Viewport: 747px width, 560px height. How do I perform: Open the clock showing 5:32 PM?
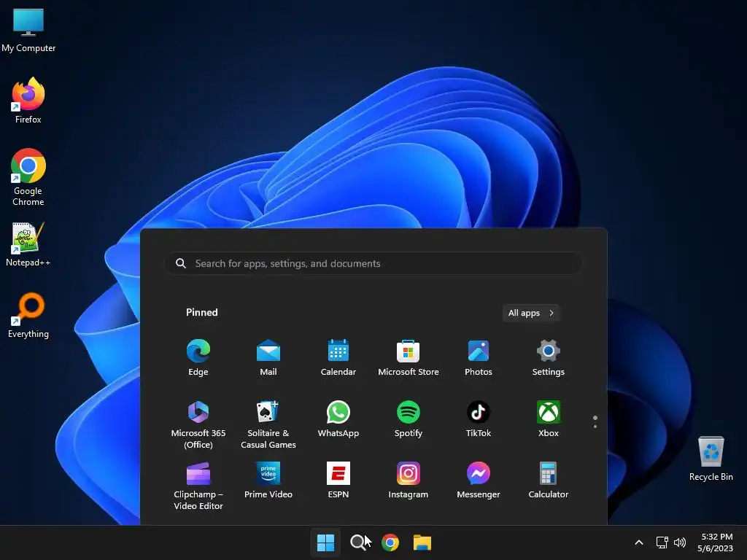pos(716,542)
